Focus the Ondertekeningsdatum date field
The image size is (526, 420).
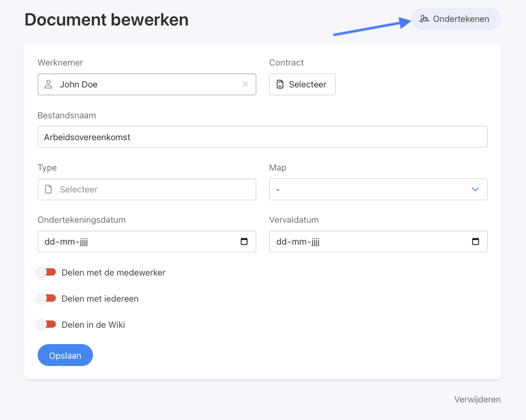pos(147,242)
